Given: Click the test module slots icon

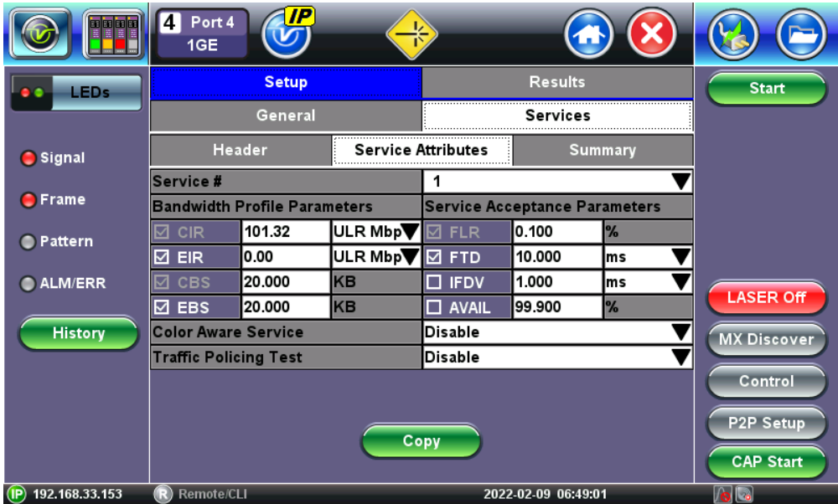Looking at the screenshot, I should [x=114, y=33].
